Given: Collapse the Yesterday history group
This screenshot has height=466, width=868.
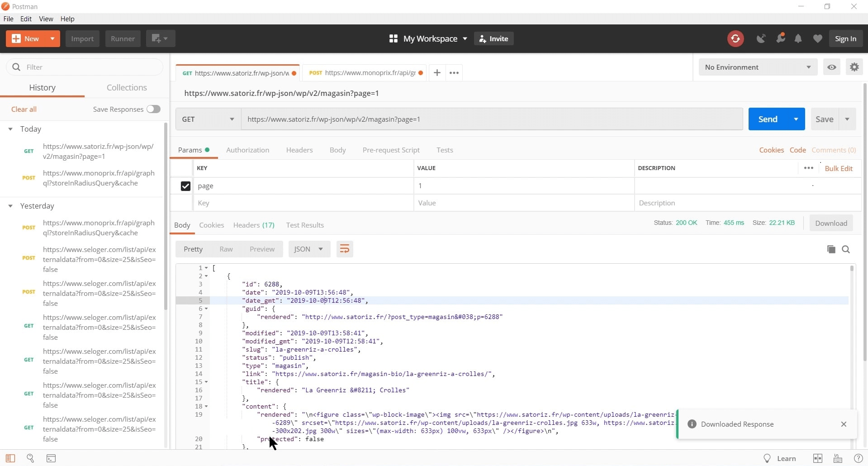Looking at the screenshot, I should pos(10,206).
